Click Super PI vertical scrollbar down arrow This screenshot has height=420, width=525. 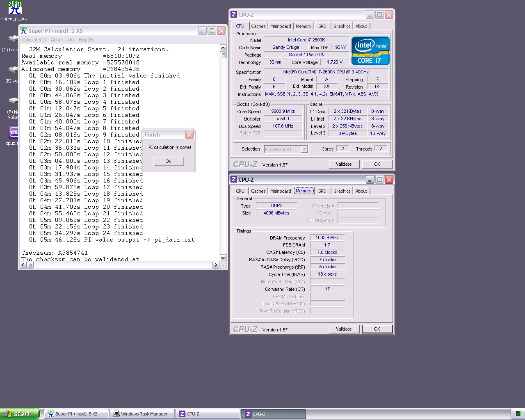[x=223, y=258]
